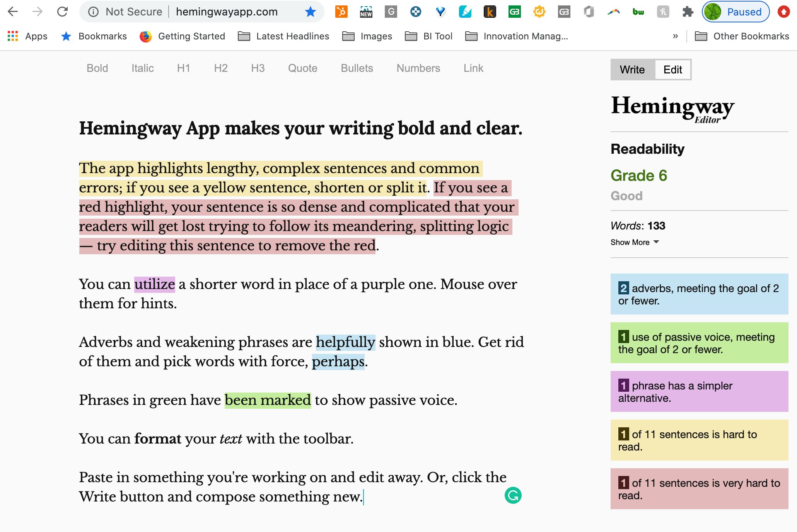The image size is (797, 532).
Task: Click the Hemingway Editor logo
Action: click(672, 109)
